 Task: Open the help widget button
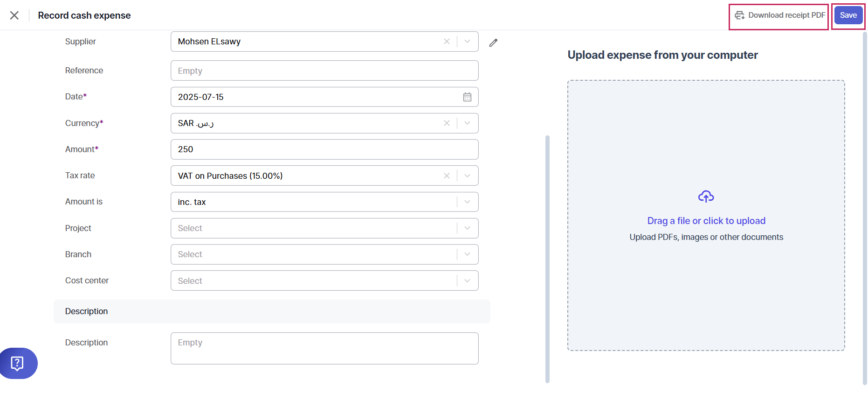coord(18,363)
